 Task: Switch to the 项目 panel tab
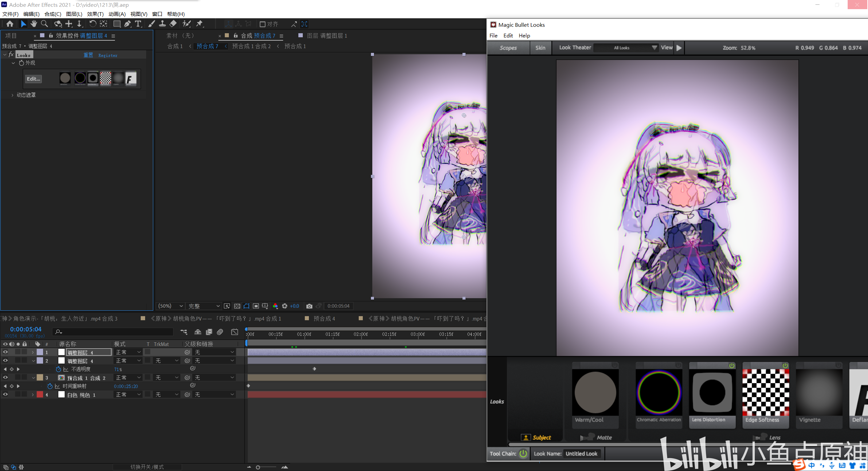click(11, 36)
